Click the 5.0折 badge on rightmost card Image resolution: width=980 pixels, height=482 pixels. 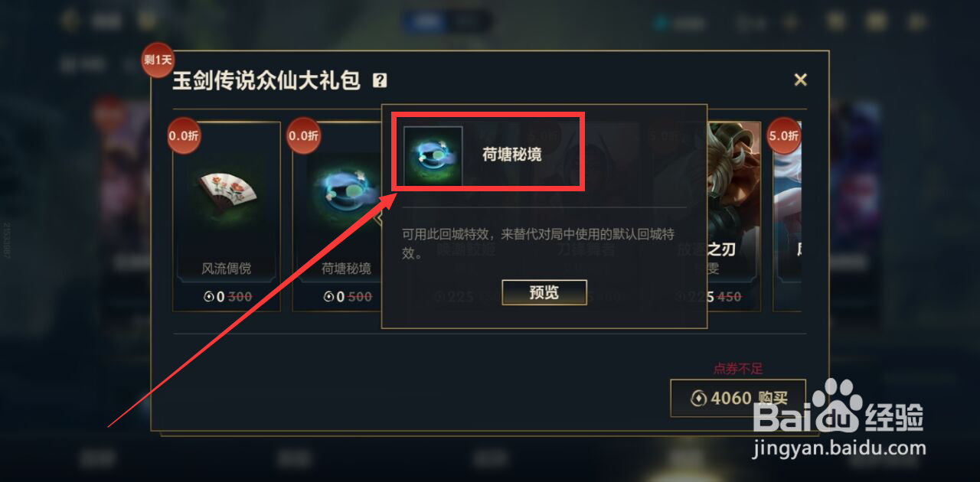(783, 135)
